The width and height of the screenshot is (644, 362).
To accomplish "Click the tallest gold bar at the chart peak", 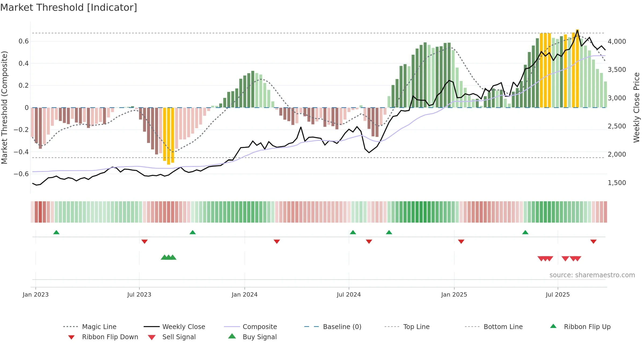I will click(x=577, y=69).
